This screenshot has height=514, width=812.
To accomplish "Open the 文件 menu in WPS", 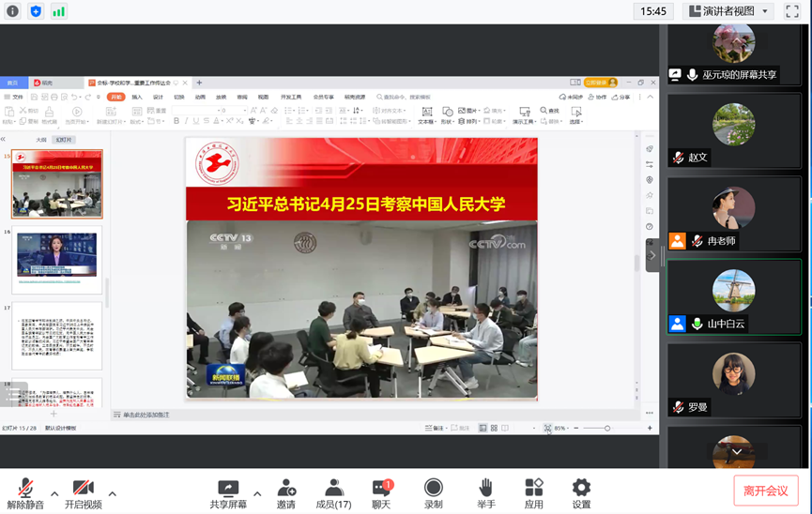I will click(14, 97).
